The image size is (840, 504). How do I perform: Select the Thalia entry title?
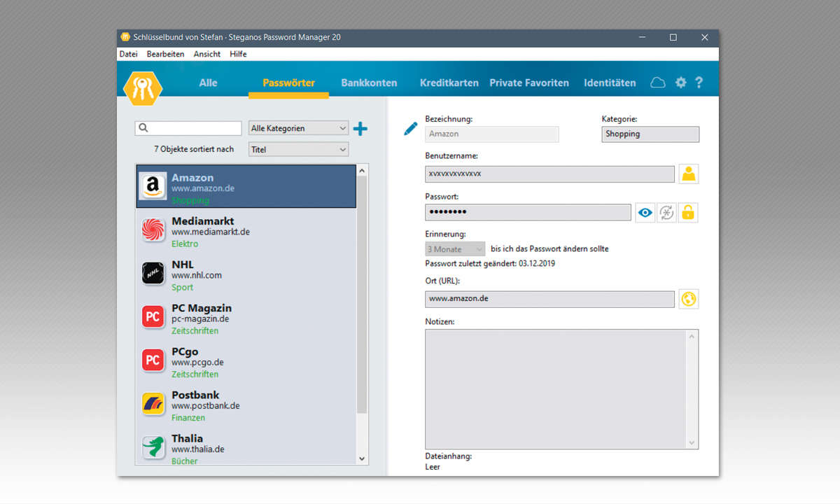point(188,438)
